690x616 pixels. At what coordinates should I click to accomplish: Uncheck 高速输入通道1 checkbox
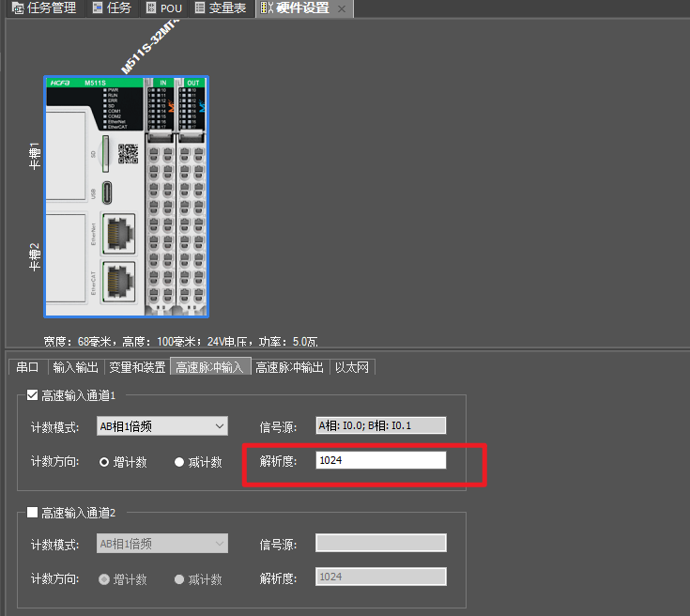tap(33, 395)
